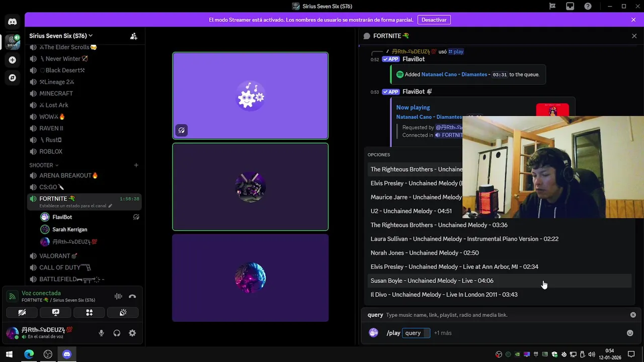
Task: Open OBS Studio from taskbar
Action: click(x=48, y=354)
